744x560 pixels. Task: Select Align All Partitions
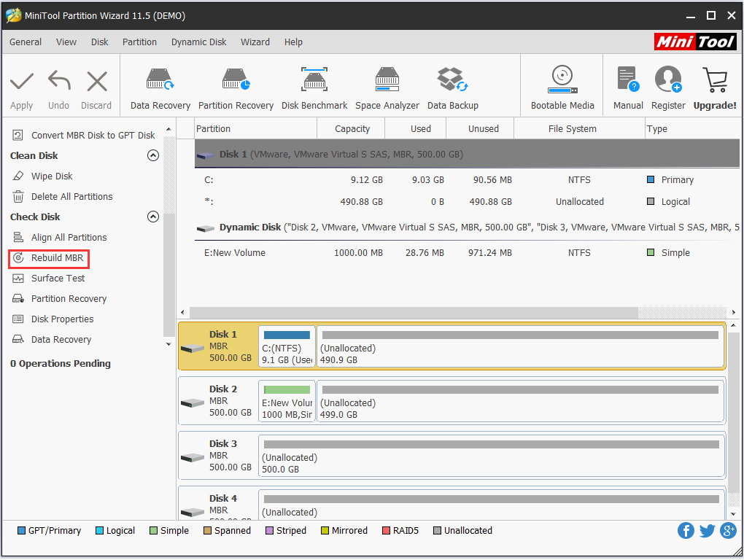pos(59,237)
